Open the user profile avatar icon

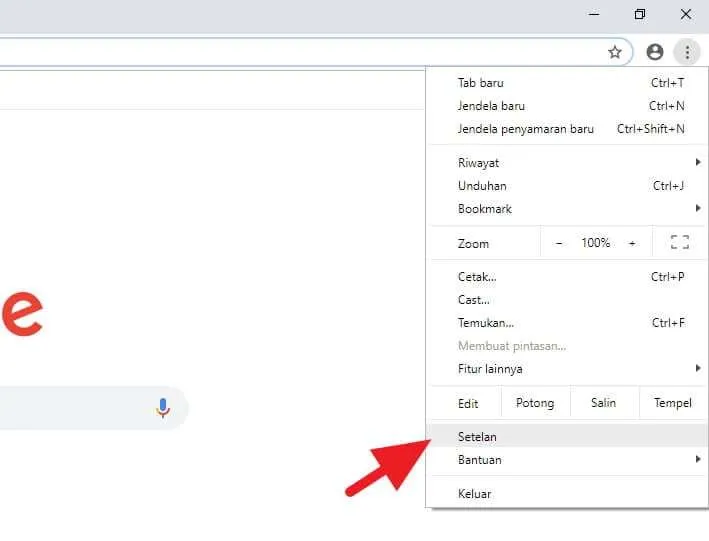(x=654, y=52)
